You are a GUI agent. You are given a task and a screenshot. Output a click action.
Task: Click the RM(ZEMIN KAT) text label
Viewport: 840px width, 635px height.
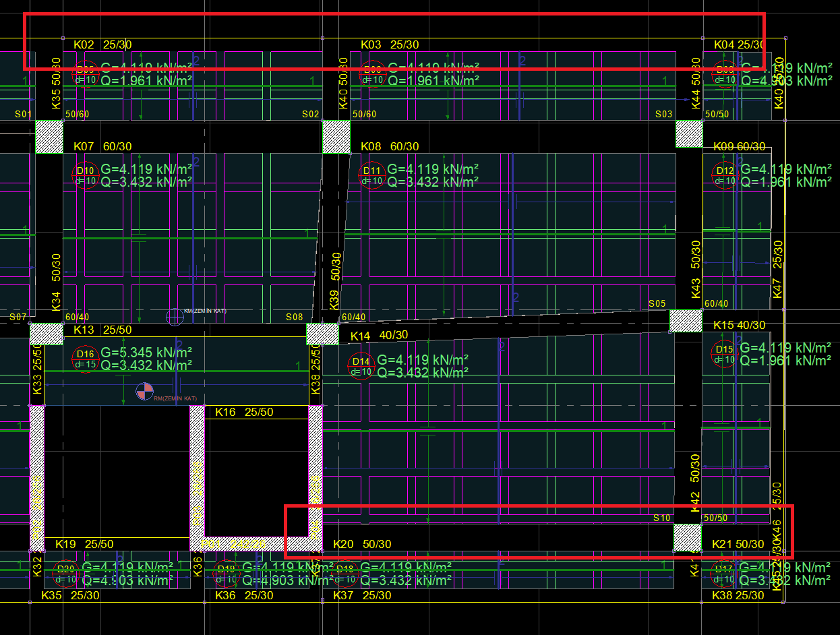[x=175, y=399]
